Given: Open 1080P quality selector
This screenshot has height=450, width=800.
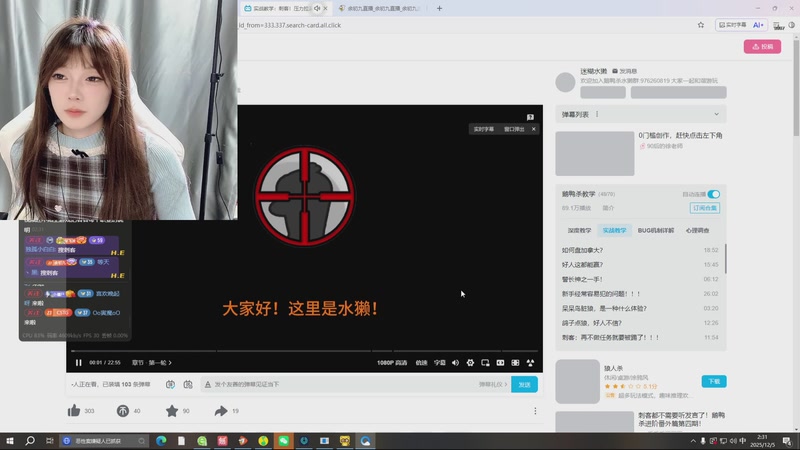Looking at the screenshot, I should pyautogui.click(x=392, y=363).
